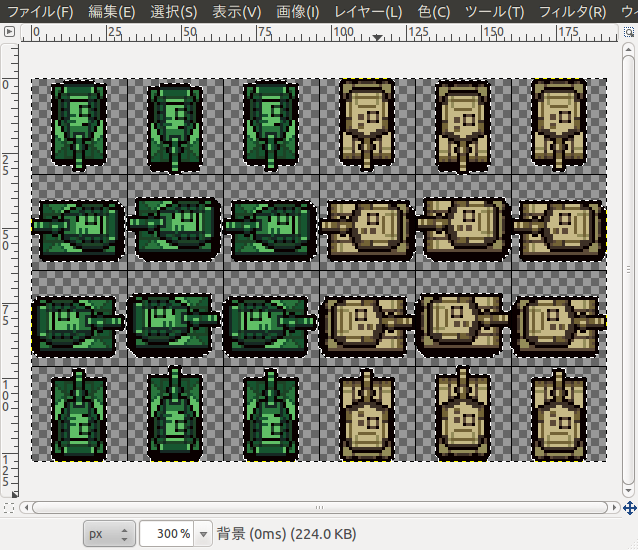Open the px unit dropdown
Screen dimensions: 638x550
pyautogui.click(x=108, y=534)
